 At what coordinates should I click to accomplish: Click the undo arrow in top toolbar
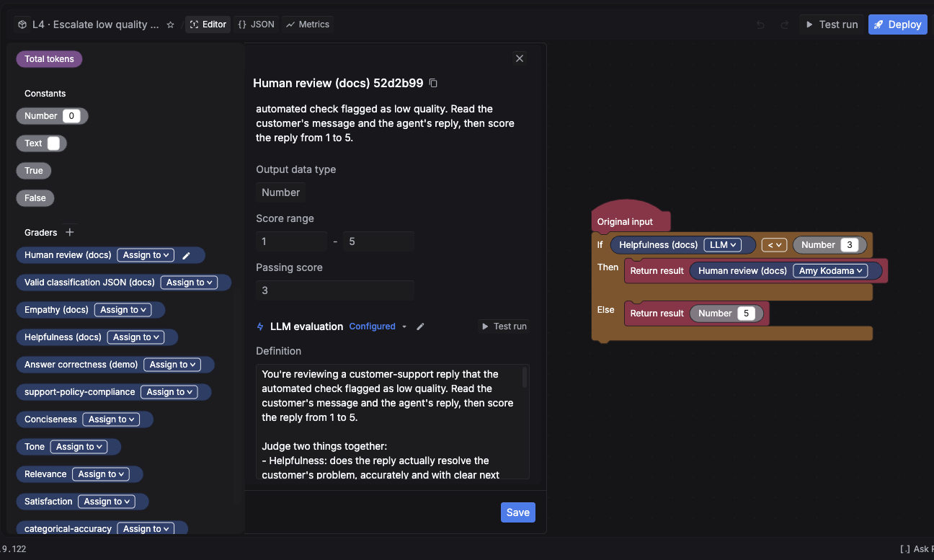[760, 25]
